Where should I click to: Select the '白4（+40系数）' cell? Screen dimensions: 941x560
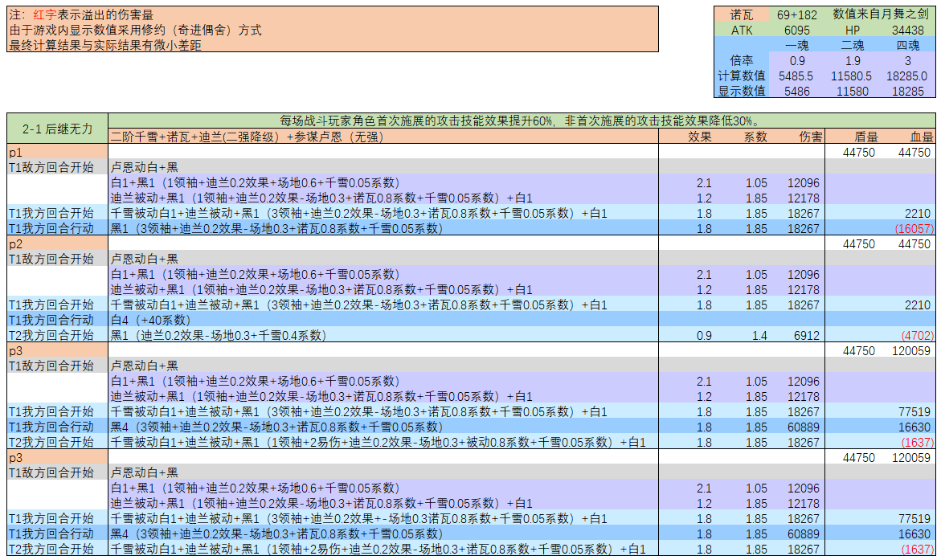383,320
